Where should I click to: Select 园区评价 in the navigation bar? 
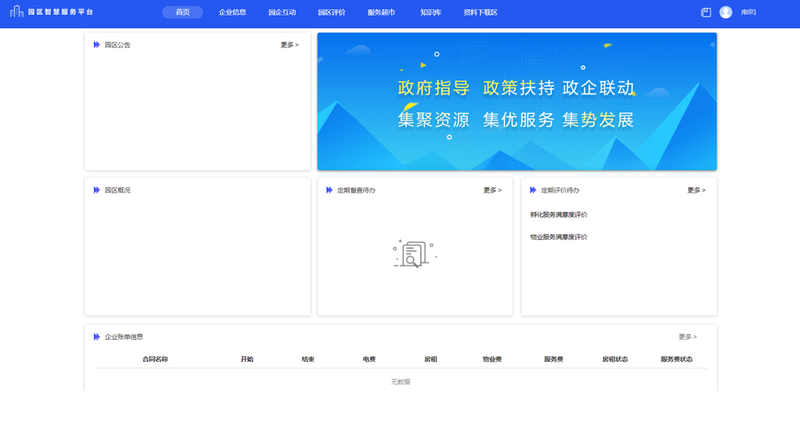pos(332,12)
